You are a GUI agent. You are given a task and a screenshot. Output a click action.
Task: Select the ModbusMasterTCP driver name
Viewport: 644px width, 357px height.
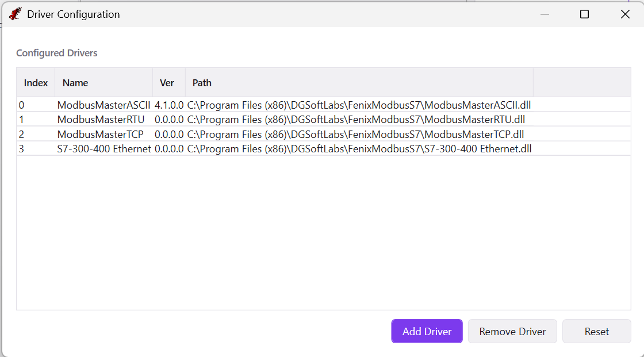click(x=100, y=135)
